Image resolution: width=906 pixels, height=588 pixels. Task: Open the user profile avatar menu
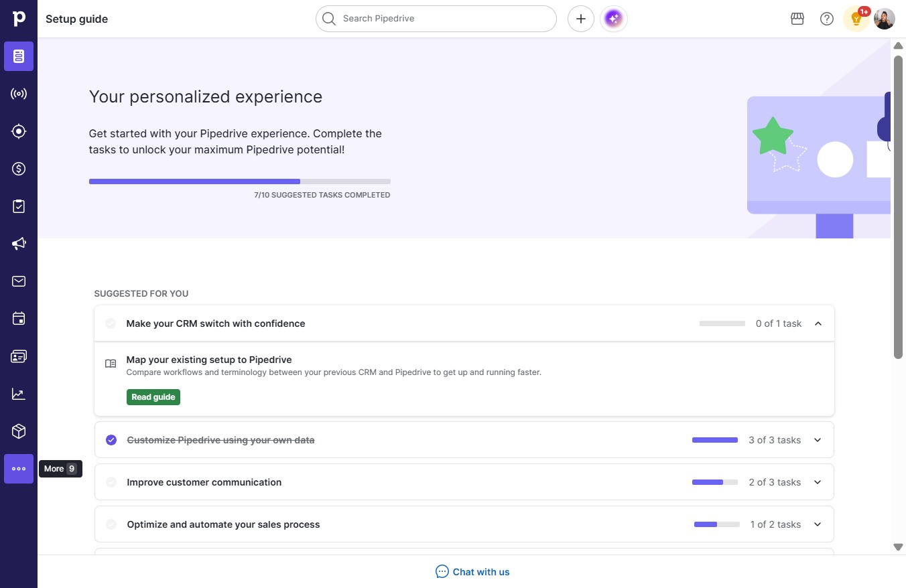click(x=885, y=19)
